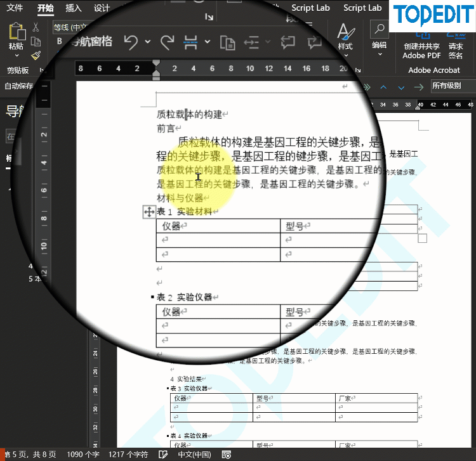Click the Undo arrow icon

point(131,42)
